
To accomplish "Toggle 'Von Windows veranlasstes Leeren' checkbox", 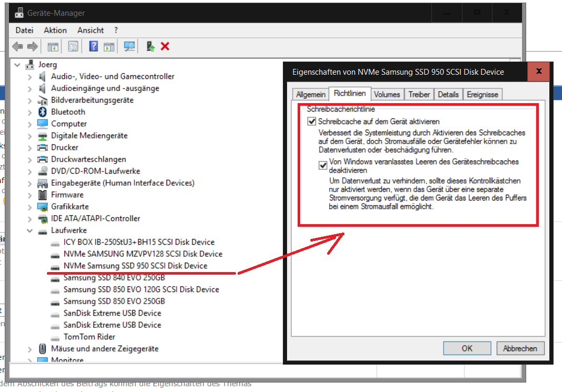I will [x=323, y=165].
